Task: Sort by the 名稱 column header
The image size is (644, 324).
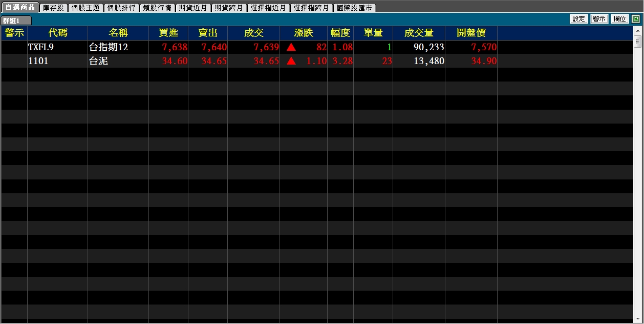Action: (x=118, y=33)
